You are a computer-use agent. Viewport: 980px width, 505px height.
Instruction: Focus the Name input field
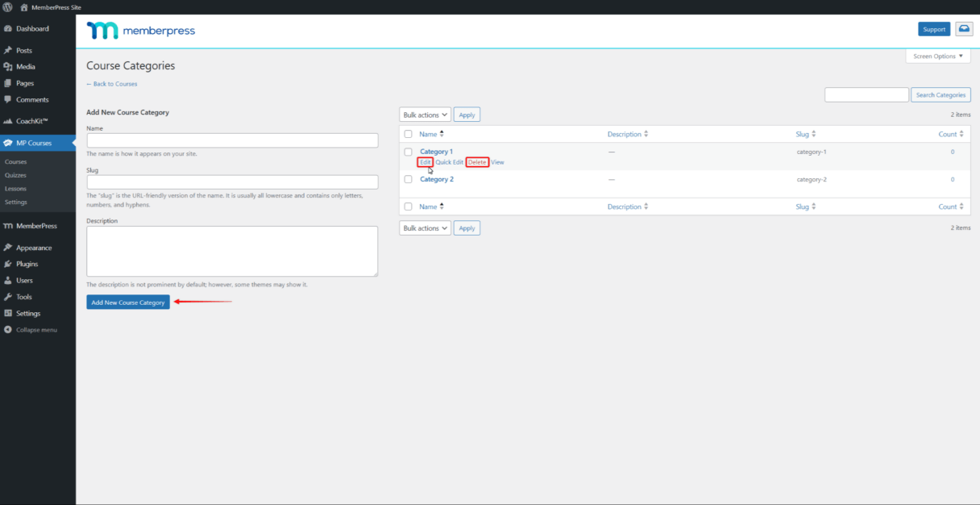pos(232,140)
